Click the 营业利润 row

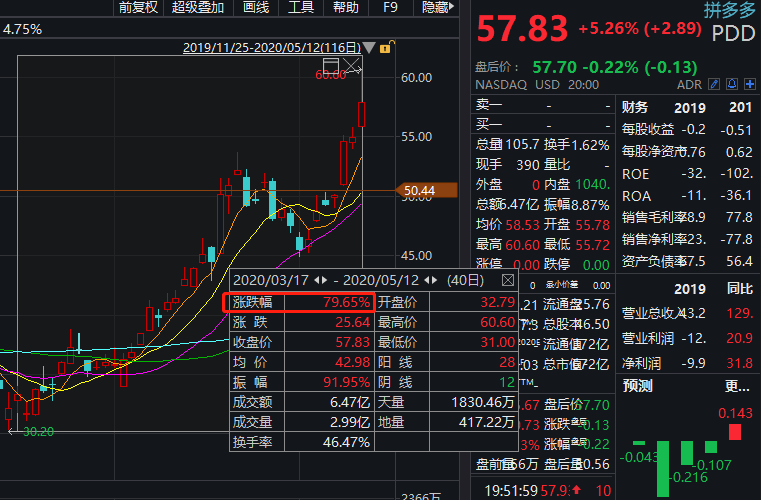pos(687,338)
